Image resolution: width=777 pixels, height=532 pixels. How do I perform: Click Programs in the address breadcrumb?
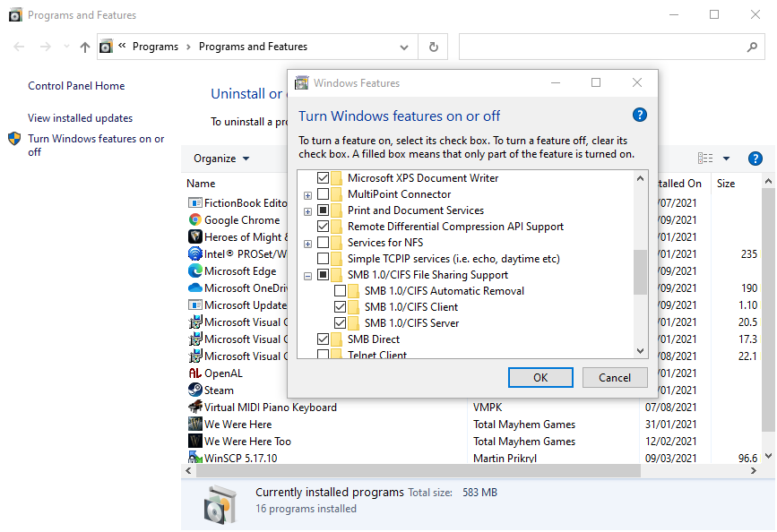155,47
